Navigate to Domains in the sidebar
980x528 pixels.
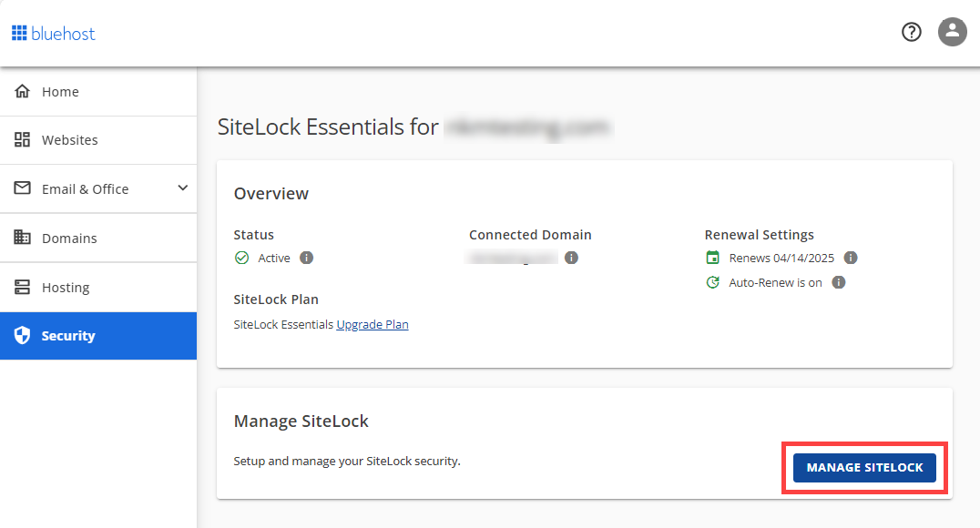click(x=98, y=239)
